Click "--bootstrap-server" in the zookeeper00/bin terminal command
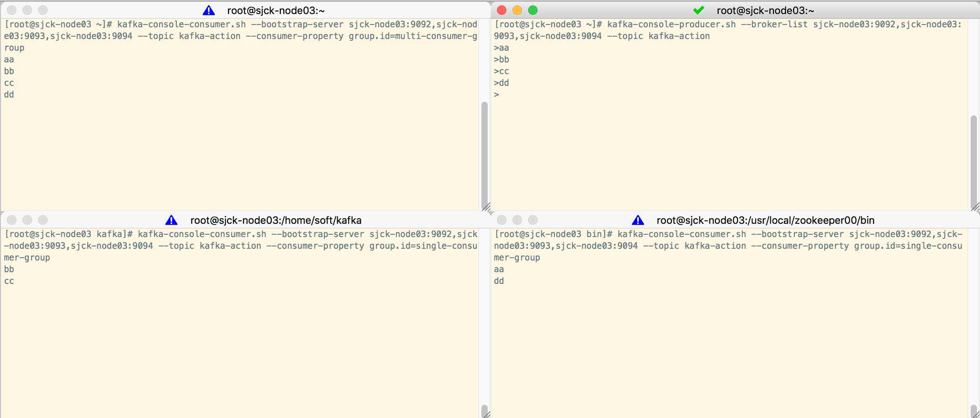The width and height of the screenshot is (980, 418). 797,234
